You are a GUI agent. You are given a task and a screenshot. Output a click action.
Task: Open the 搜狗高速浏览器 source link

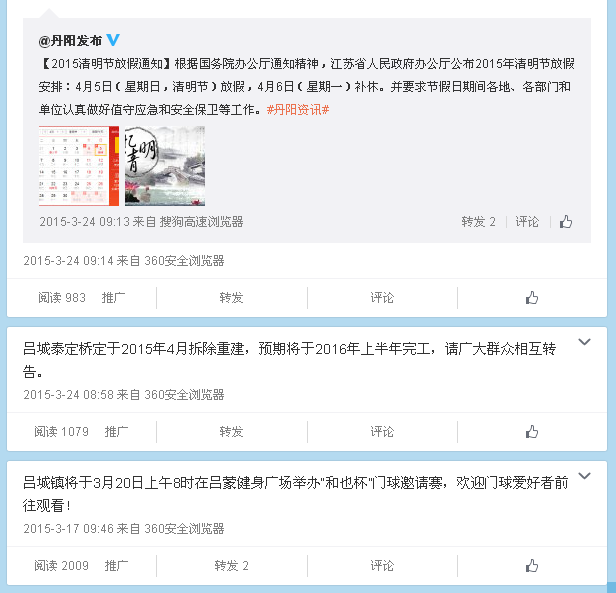202,222
